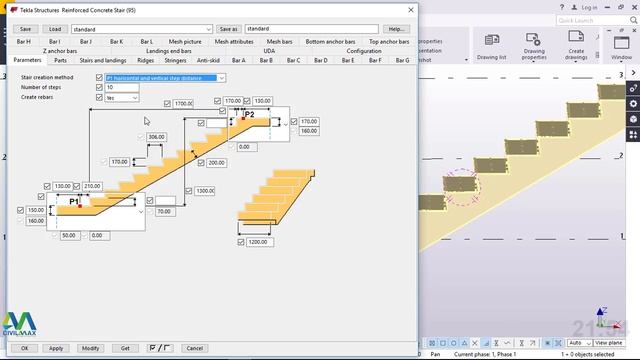Viewport: 640px width, 360px height.
Task: Click the 1200.00 stair width field
Action: [x=260, y=242]
